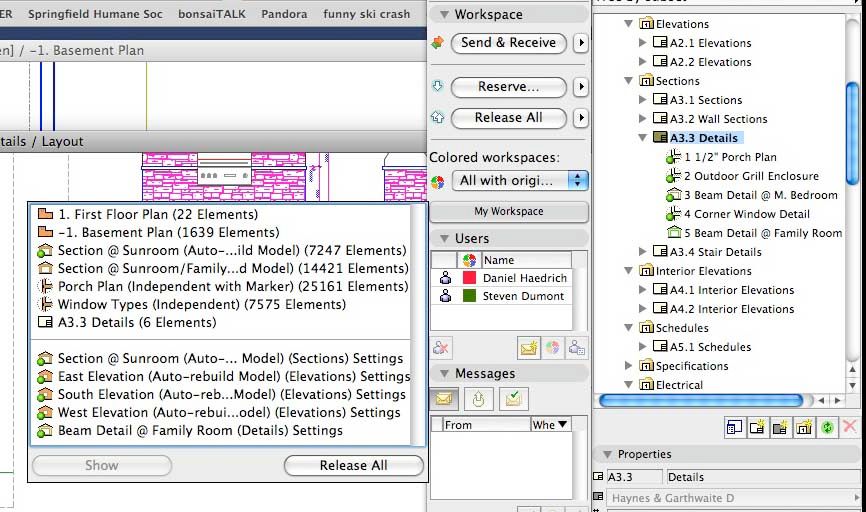The height and width of the screenshot is (512, 866).
Task: Open the bonsaiTALK bookmark
Action: (212, 14)
